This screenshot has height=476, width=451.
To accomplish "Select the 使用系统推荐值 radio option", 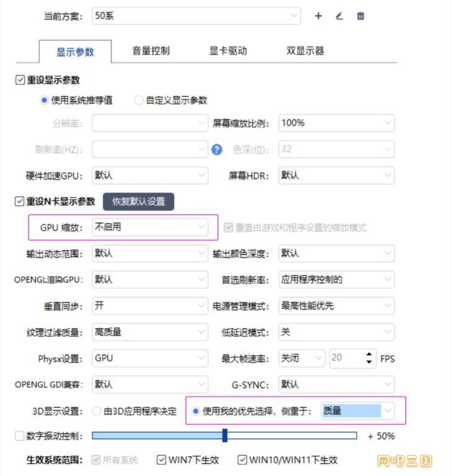I will pyautogui.click(x=44, y=100).
